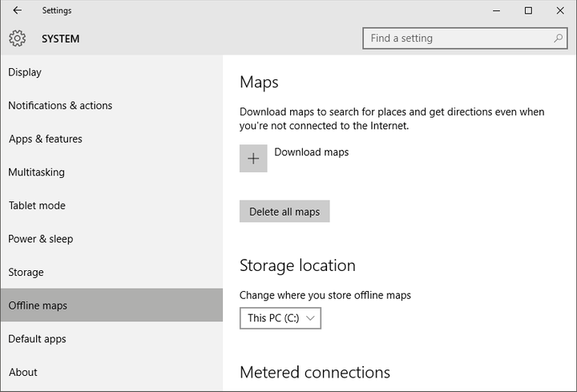Maximize the Settings window
Viewport: 577px width, 392px height.
click(528, 10)
